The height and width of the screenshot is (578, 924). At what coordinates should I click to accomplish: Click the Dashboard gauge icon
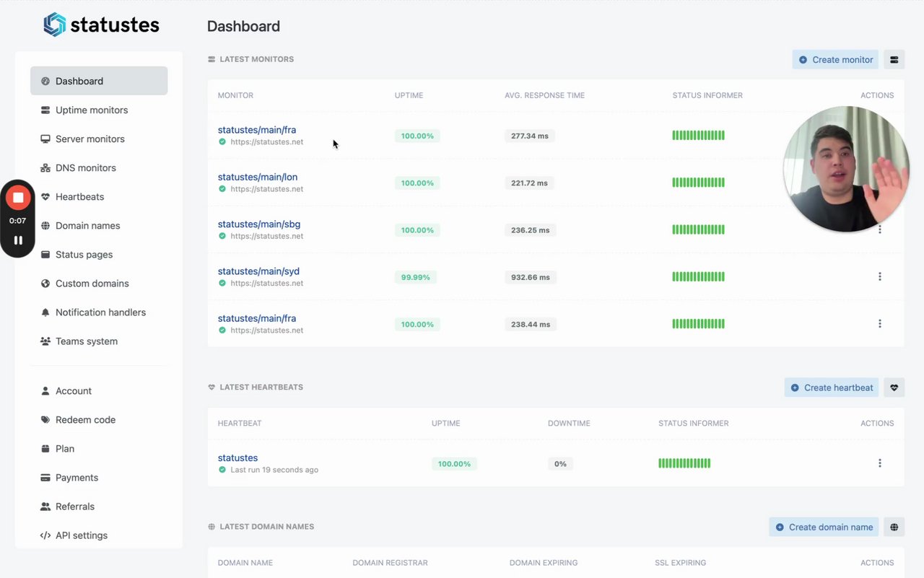pos(45,81)
